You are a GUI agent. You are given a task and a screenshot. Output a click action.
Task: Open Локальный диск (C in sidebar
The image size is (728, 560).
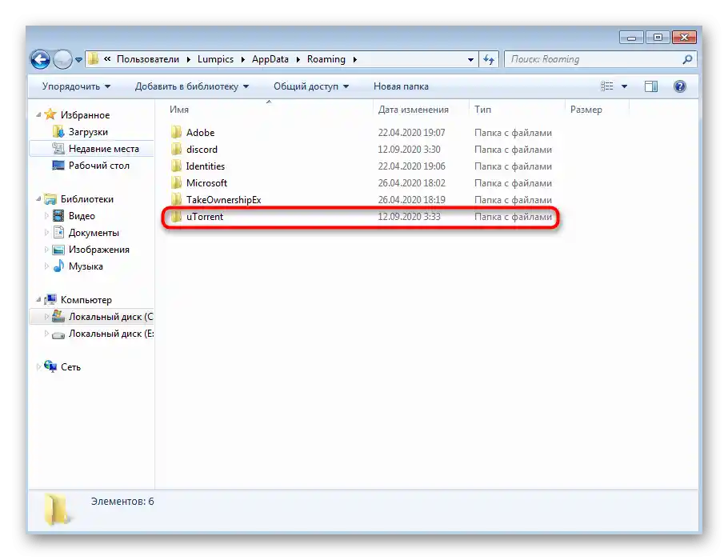pos(110,317)
